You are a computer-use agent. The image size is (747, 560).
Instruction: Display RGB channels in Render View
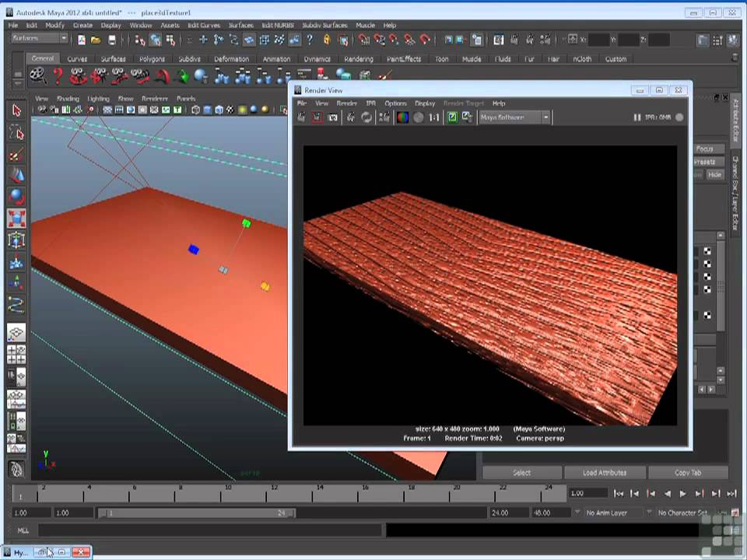click(x=402, y=117)
